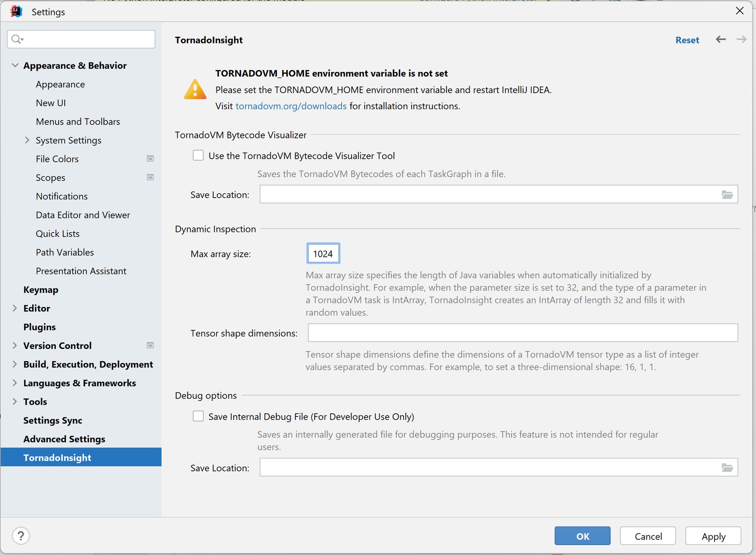
Task: Click the project-level icon beside Version Control
Action: coord(150,345)
